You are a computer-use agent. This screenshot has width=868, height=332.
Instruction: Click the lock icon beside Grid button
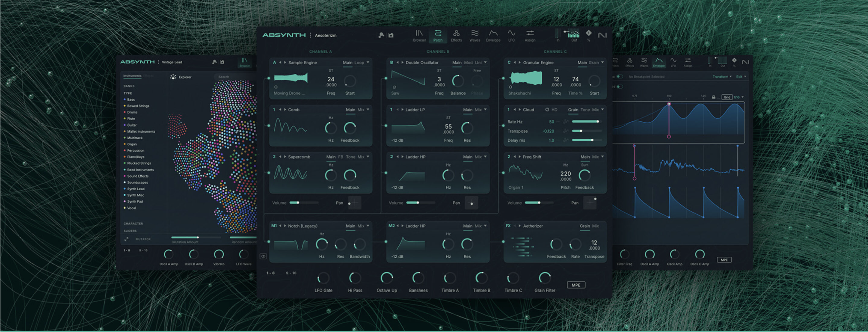[x=713, y=97]
